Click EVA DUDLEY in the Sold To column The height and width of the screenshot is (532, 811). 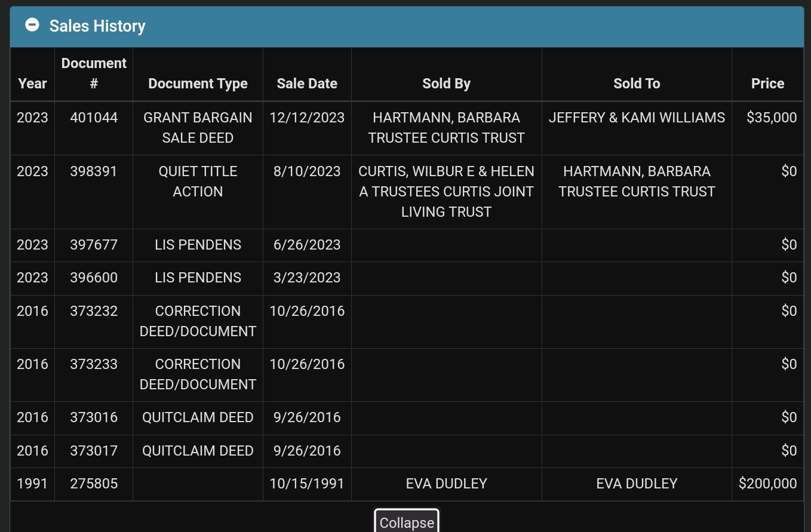tap(637, 484)
